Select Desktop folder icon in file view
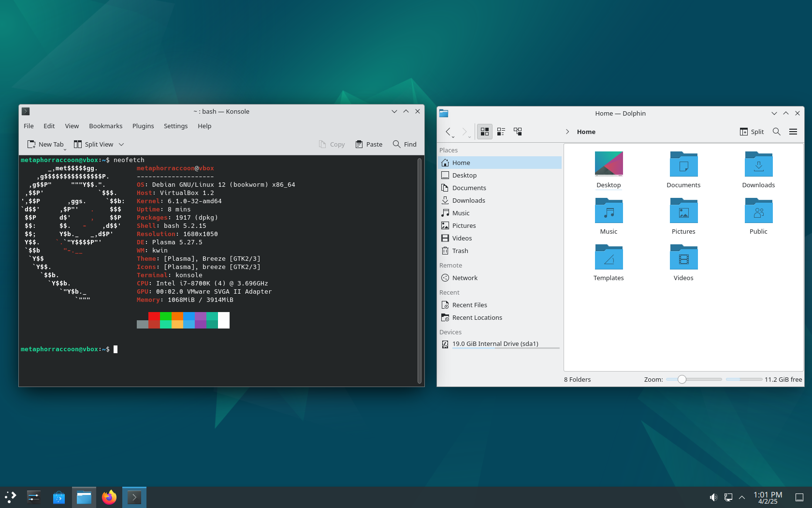The image size is (812, 508). click(x=609, y=164)
